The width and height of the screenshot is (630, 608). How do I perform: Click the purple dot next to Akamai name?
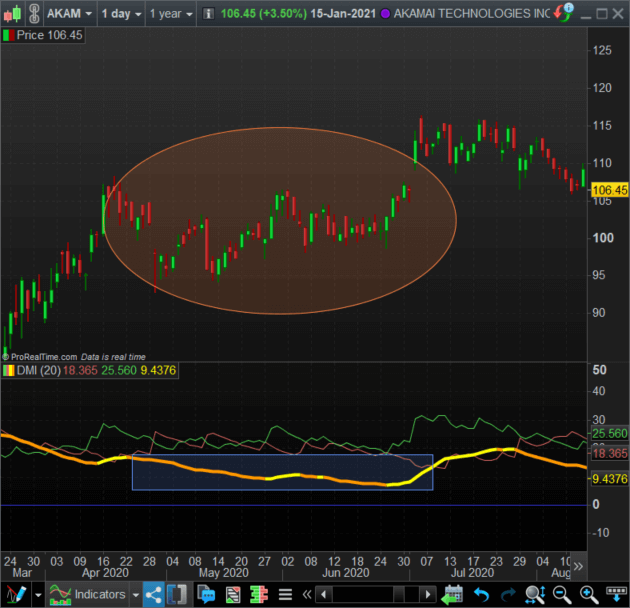tap(385, 14)
